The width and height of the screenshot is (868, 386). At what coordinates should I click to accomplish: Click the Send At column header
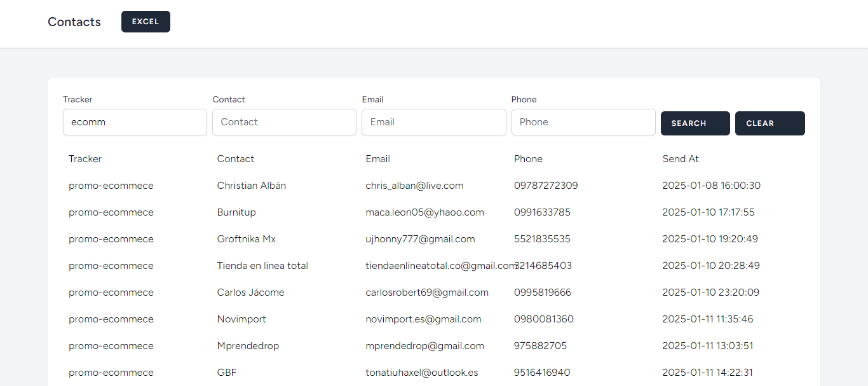(x=681, y=159)
